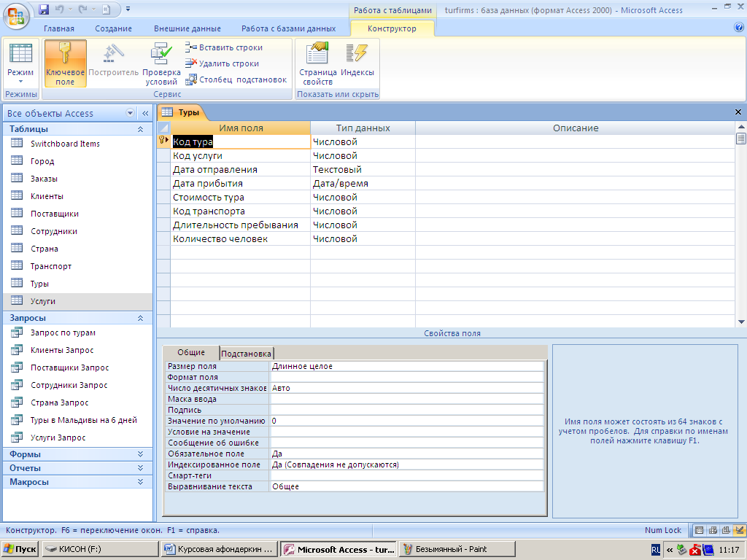The width and height of the screenshot is (747, 560).
Task: Click Дата/время data type of Дата прибытия
Action: click(363, 183)
